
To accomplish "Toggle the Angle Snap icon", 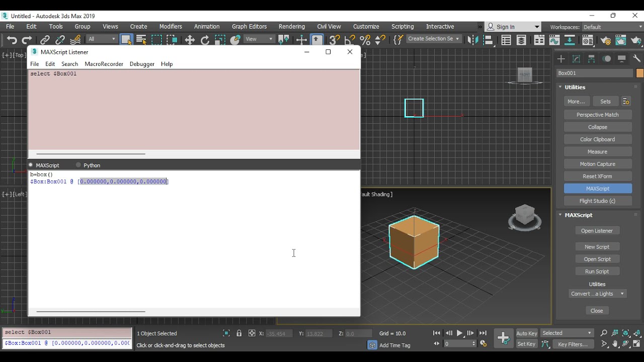I will [x=350, y=40].
